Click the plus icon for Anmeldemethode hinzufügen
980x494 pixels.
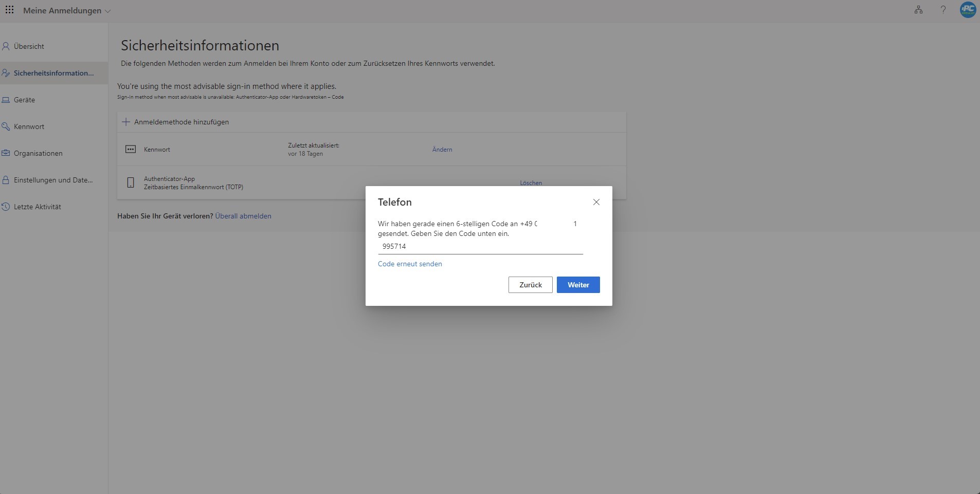pyautogui.click(x=126, y=122)
